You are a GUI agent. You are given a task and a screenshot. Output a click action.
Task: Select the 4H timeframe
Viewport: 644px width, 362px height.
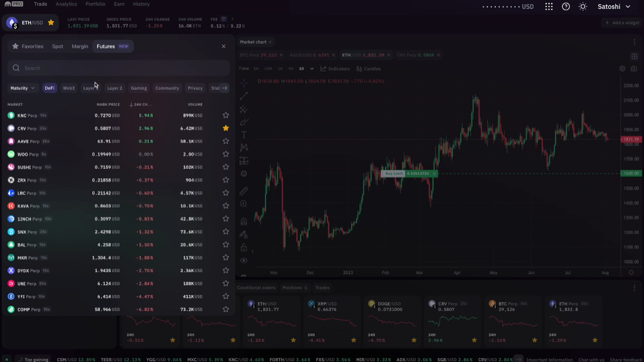coord(291,69)
